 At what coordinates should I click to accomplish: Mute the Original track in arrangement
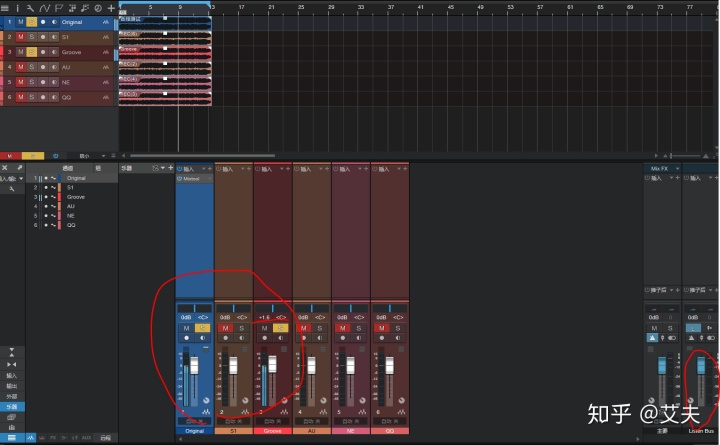tap(21, 22)
